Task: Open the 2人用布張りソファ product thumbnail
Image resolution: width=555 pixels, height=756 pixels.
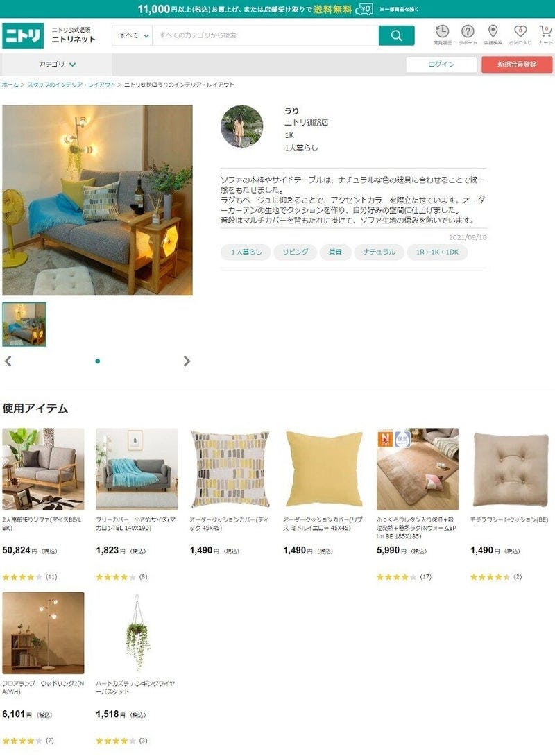Action: (x=44, y=469)
